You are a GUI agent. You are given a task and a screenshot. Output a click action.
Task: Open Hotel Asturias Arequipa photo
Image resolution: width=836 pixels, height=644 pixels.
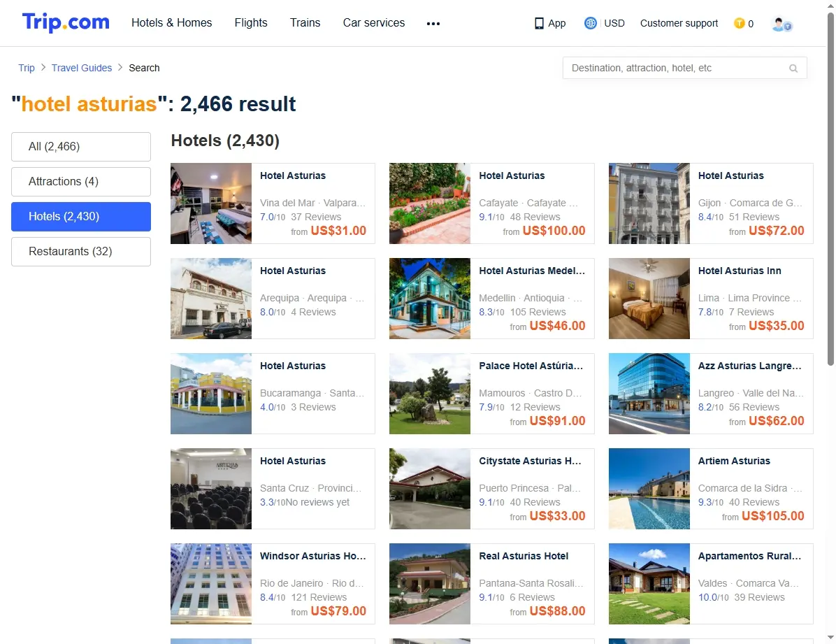click(211, 299)
